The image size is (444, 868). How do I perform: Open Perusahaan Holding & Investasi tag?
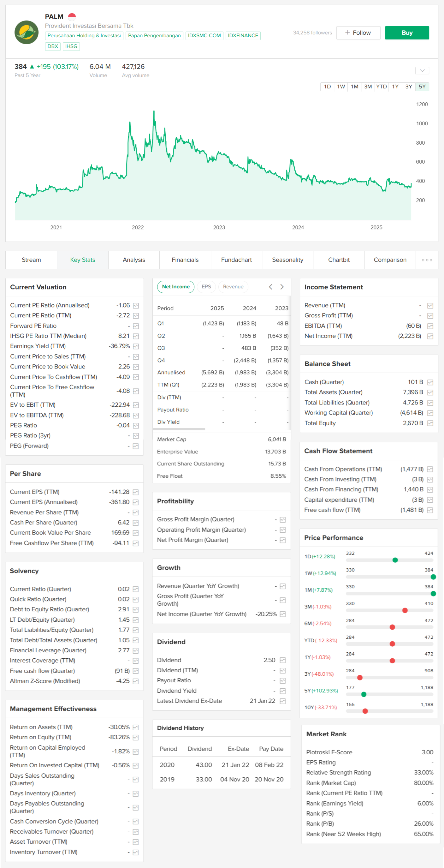click(84, 36)
